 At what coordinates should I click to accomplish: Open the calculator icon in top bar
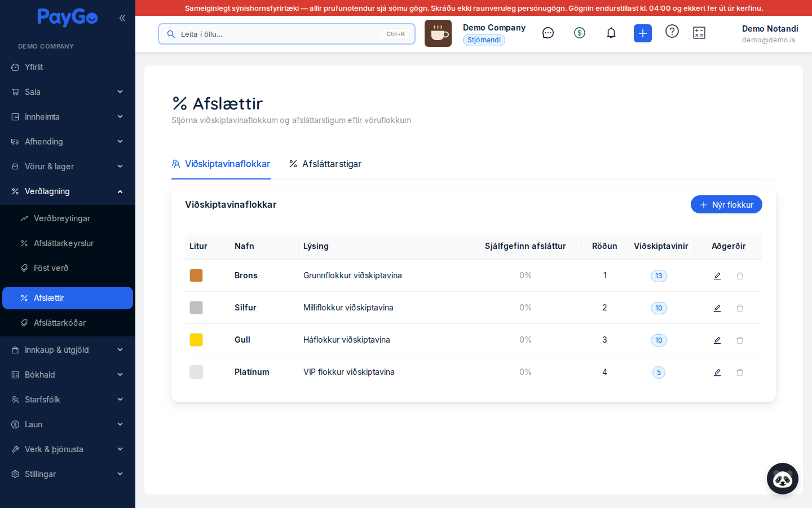pos(699,33)
